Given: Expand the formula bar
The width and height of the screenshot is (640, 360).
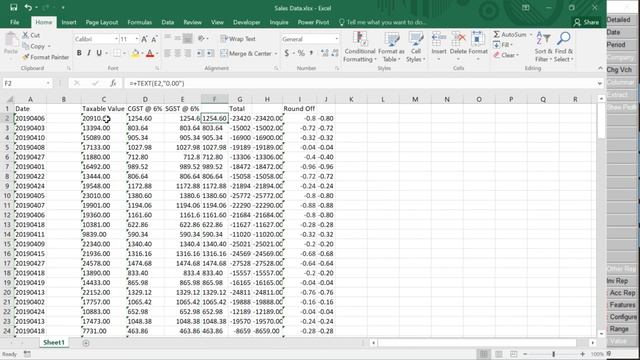Looking at the screenshot, I should 599,83.
